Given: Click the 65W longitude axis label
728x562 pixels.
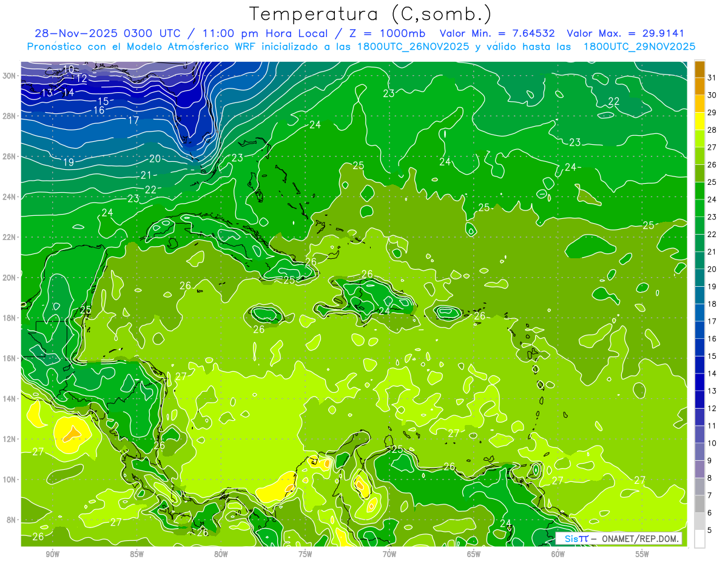Looking at the screenshot, I should coord(474,554).
